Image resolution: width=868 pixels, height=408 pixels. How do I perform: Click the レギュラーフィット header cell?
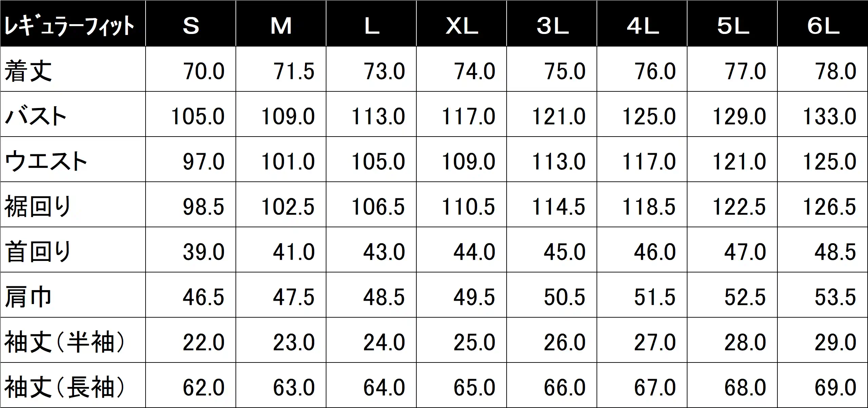(73, 23)
